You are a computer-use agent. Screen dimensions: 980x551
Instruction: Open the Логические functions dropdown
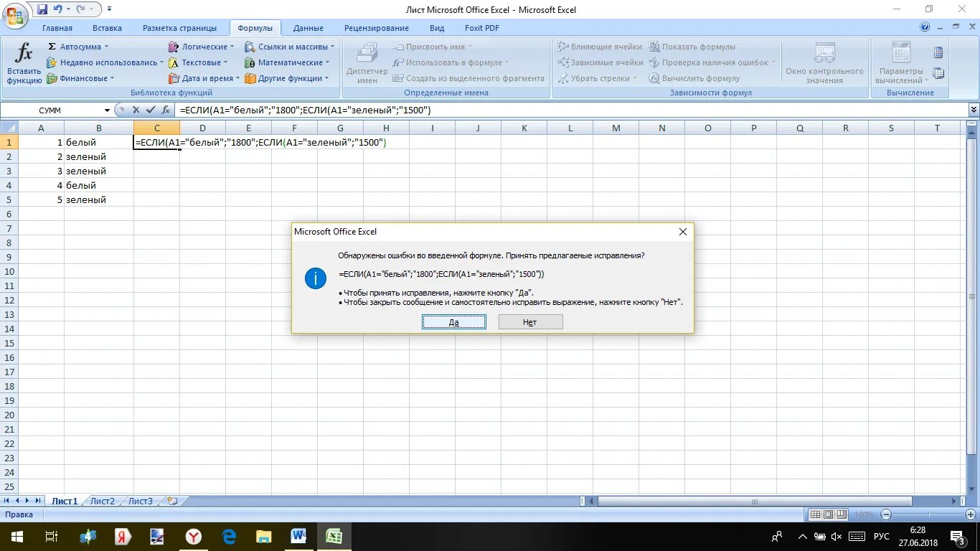[x=202, y=47]
